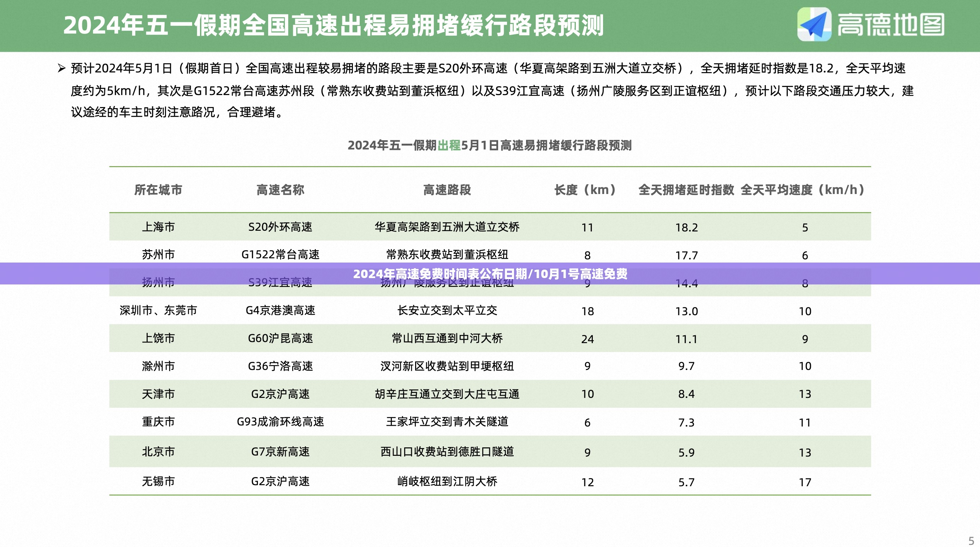Click the 上饶市 city cell

[x=158, y=338]
